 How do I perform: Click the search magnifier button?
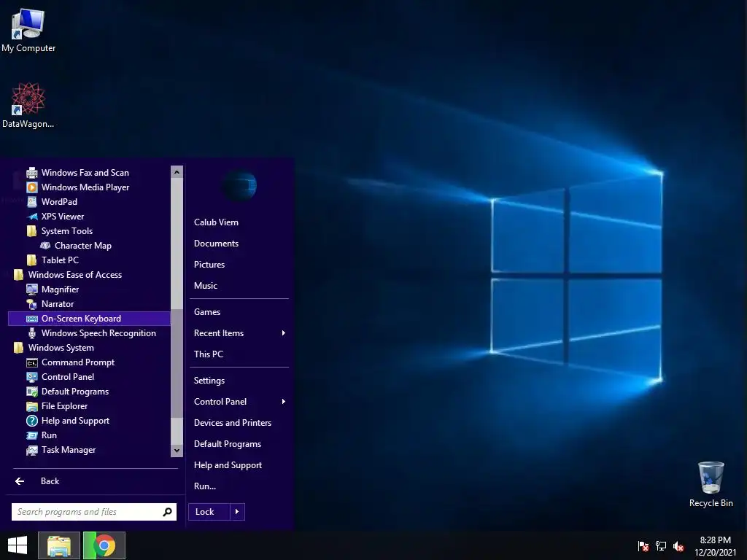point(167,512)
